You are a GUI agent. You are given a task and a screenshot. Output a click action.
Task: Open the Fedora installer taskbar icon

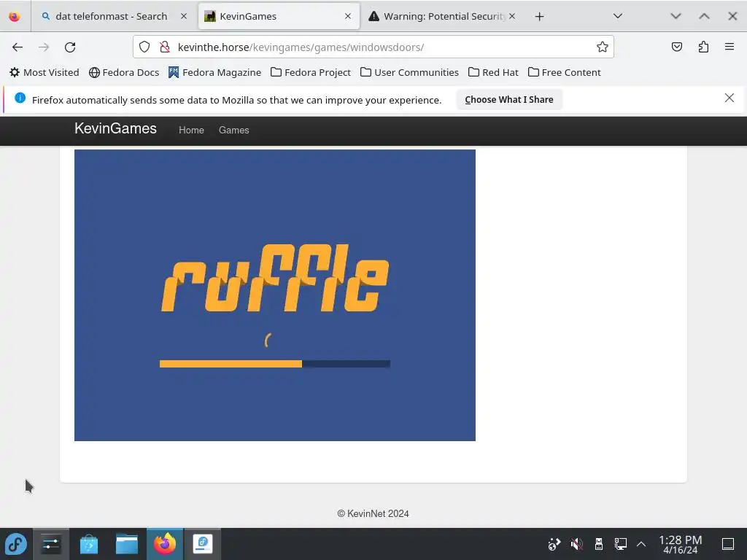tap(203, 544)
